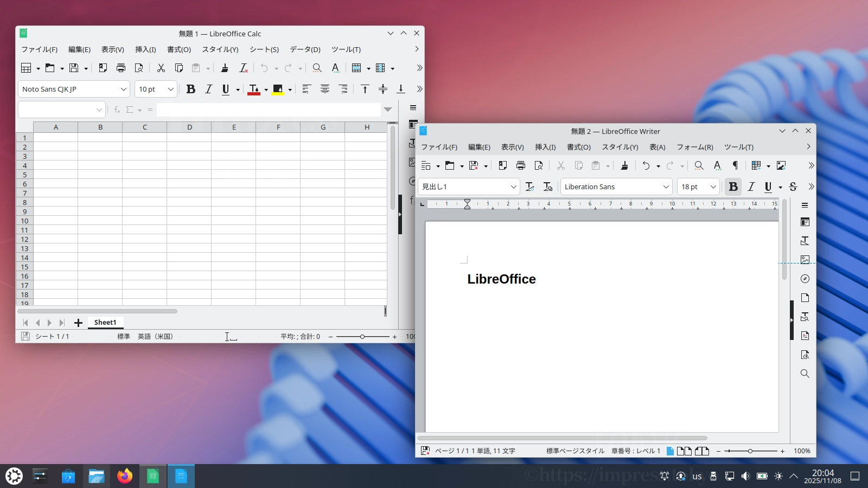Align text right in Calc
Screen dimensions: 868x488
click(x=343, y=89)
